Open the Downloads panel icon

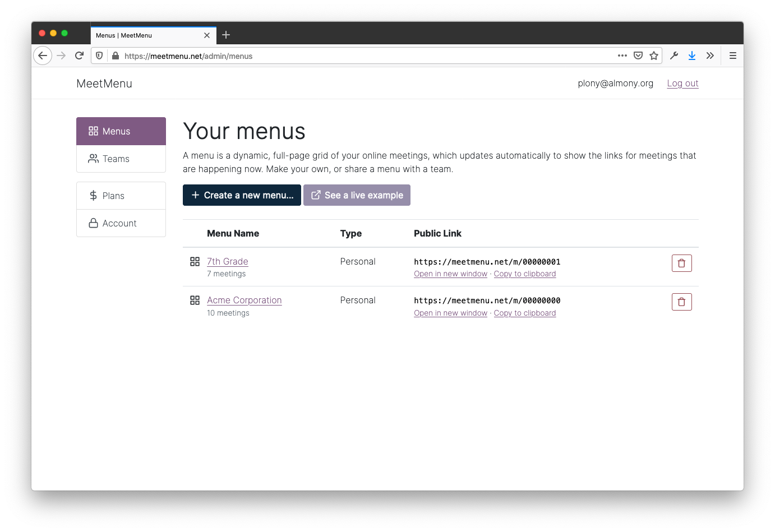pyautogui.click(x=692, y=55)
